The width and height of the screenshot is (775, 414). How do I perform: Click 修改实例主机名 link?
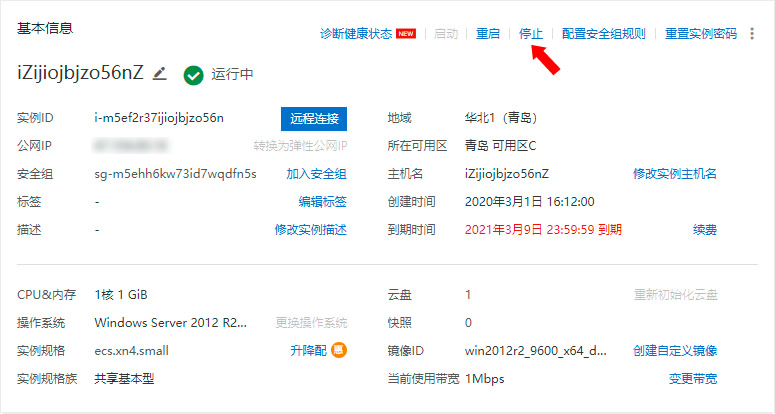(675, 174)
